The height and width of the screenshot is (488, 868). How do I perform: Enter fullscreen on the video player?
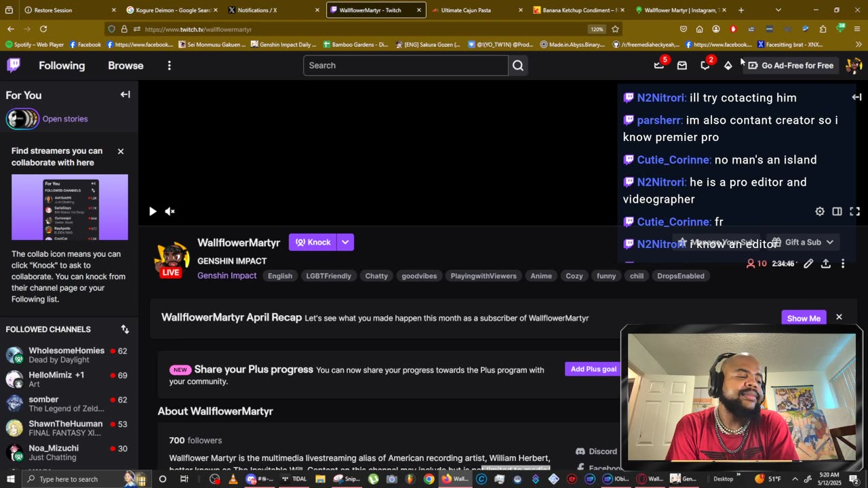coord(854,211)
